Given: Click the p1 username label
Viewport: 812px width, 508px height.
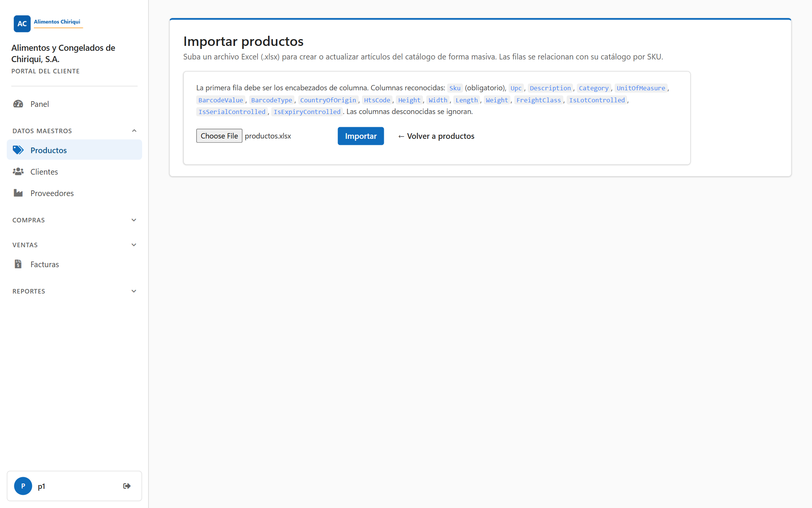Looking at the screenshot, I should [x=41, y=486].
